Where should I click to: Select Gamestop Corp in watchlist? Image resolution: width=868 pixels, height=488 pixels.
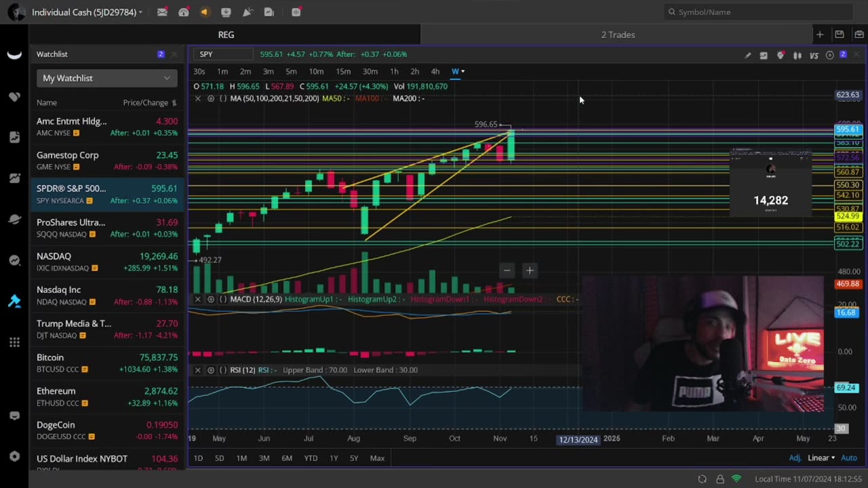point(107,161)
